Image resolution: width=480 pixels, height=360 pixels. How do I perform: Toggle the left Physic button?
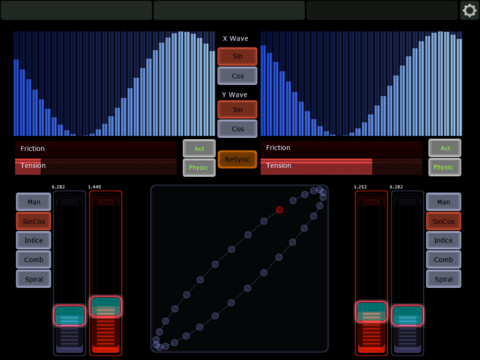[x=199, y=168]
